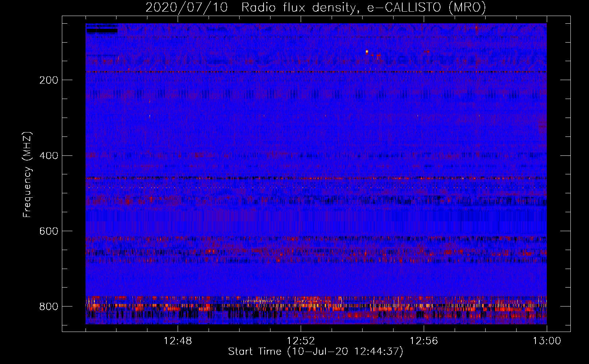Screen dimensions: 589x364
Task: Click the 'Frequency (MHZ)' axis label
Action: click(27, 174)
